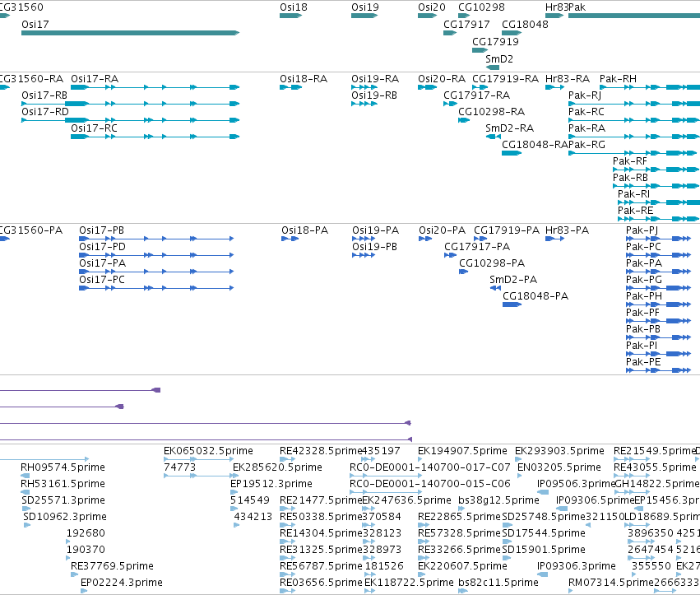This screenshot has width=700, height=595.
Task: Click the CG18048-PA protein label
Action: 535,296
